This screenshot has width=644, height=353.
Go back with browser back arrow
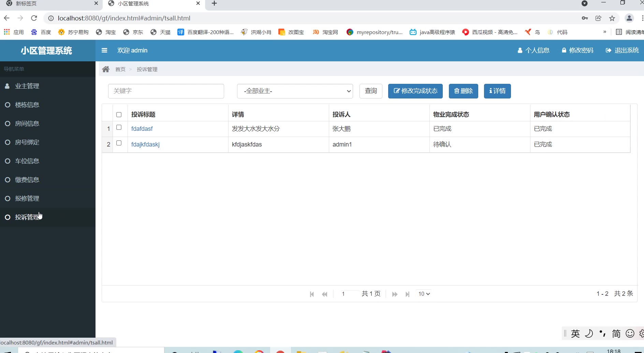tap(7, 18)
